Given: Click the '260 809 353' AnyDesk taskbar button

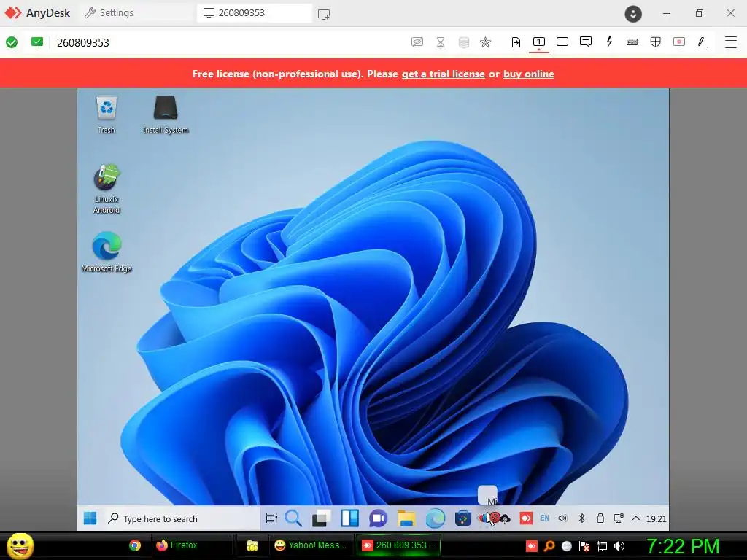Looking at the screenshot, I should pyautogui.click(x=399, y=545).
